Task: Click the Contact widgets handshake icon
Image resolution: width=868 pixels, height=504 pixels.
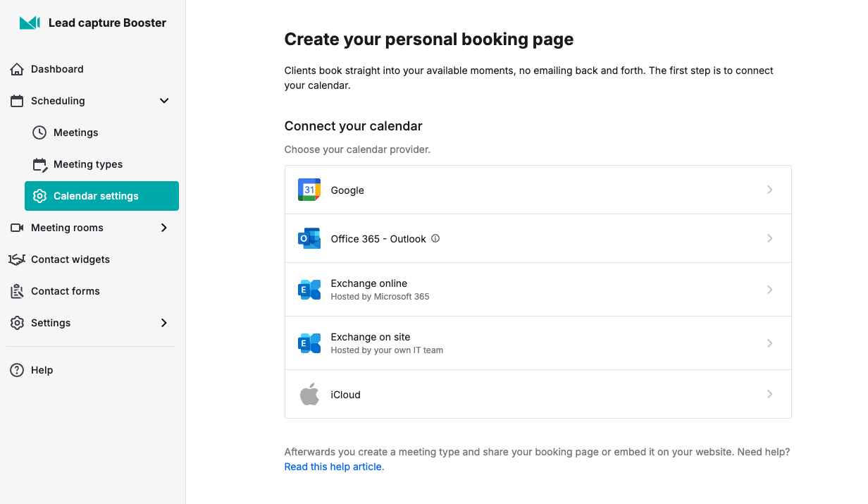Action: point(17,259)
